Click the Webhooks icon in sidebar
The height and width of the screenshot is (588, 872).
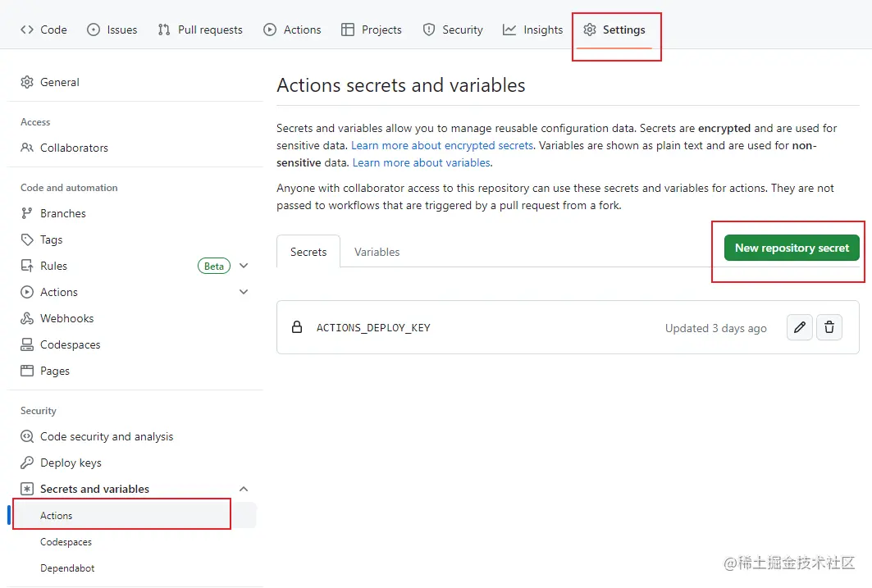pos(27,318)
